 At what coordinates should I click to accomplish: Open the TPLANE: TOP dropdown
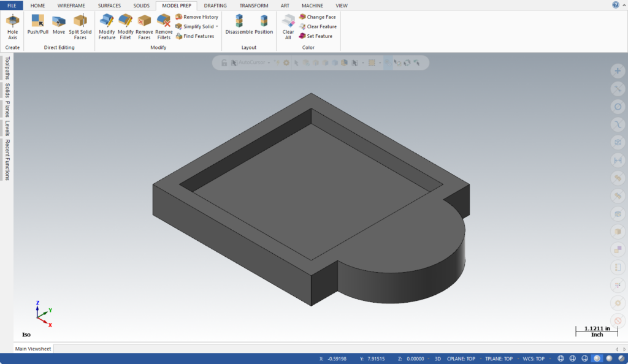point(518,358)
